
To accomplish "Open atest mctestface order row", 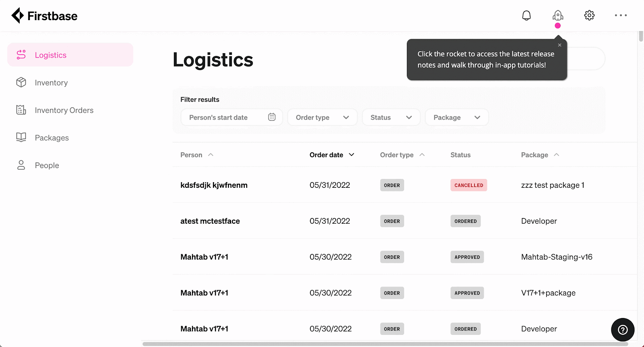I will pyautogui.click(x=405, y=221).
